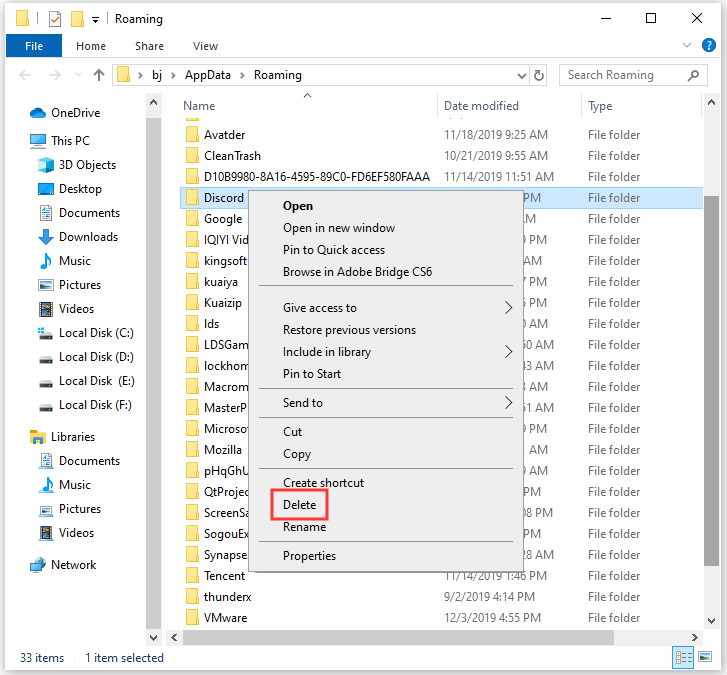Open the View ribbon tab
The width and height of the screenshot is (727, 675).
click(205, 46)
